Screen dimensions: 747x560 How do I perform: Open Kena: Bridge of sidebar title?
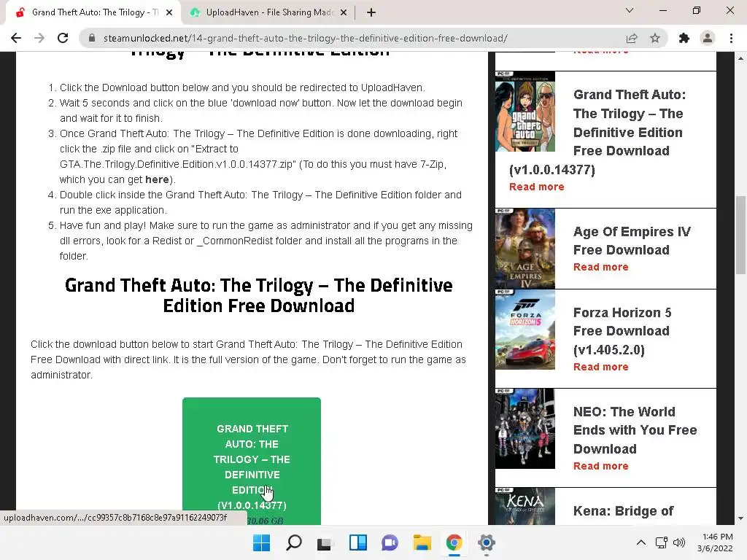click(x=623, y=511)
